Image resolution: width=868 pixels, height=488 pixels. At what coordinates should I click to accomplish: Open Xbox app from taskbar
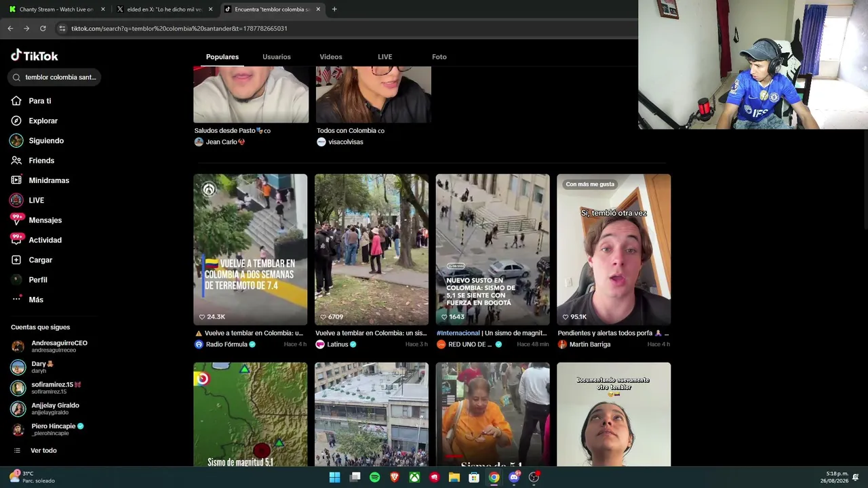pyautogui.click(x=414, y=477)
